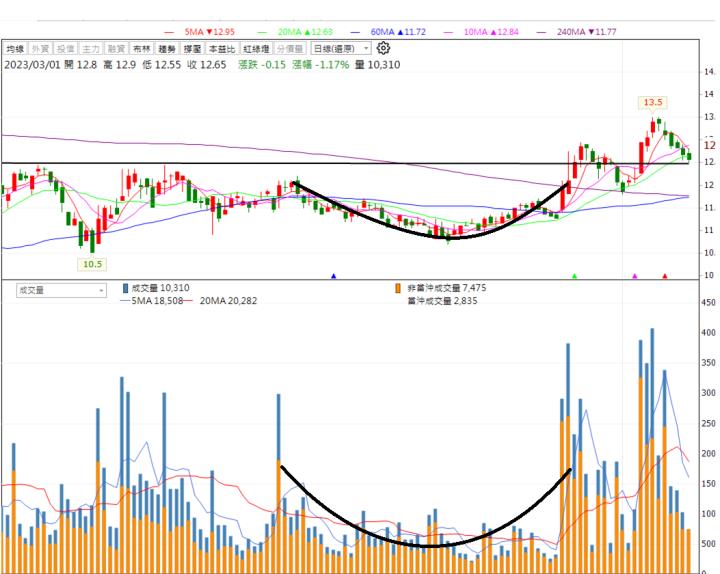Click the magenta triangle event marker
Viewport: 720px width, 574px height.
click(x=635, y=276)
